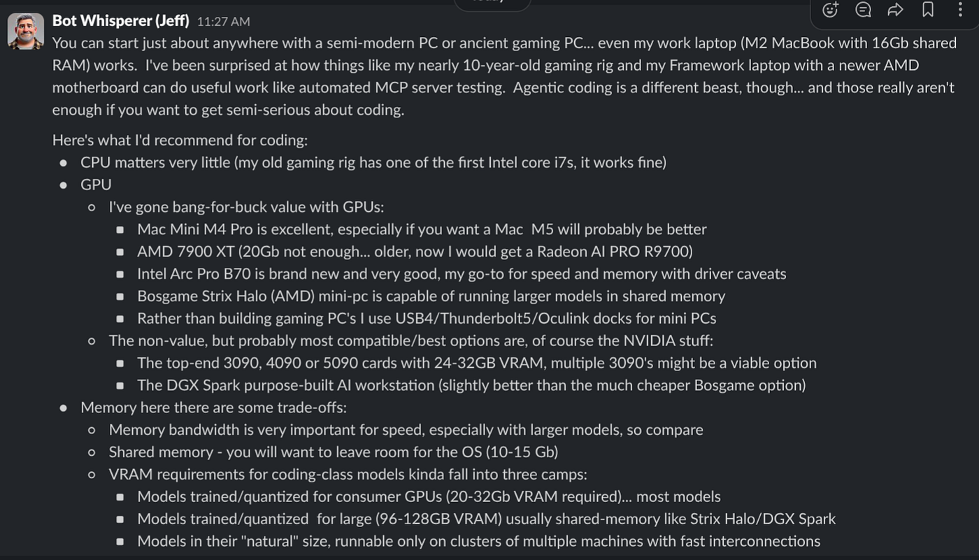The width and height of the screenshot is (979, 560).
Task: Click the 'Here's what I'd recommend for coding' line
Action: click(x=180, y=140)
